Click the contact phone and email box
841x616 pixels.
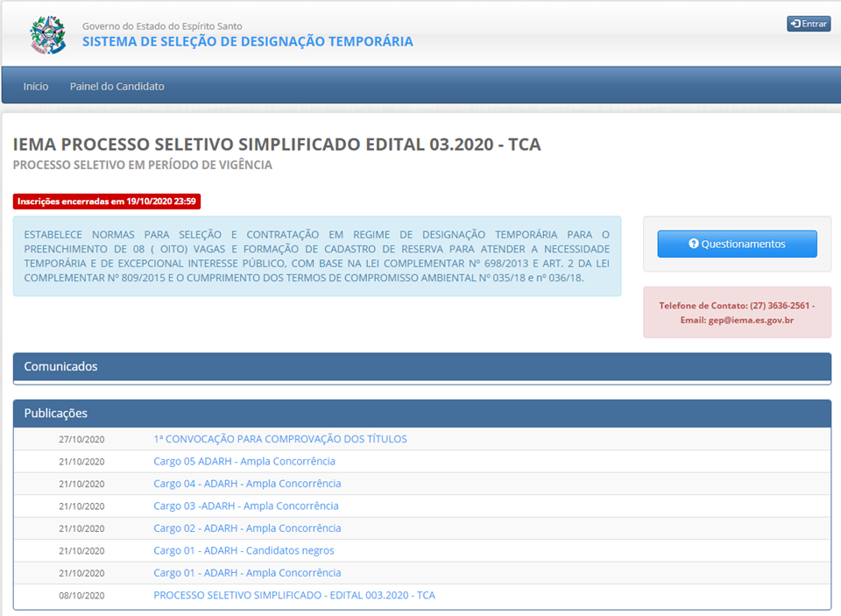pos(737,312)
